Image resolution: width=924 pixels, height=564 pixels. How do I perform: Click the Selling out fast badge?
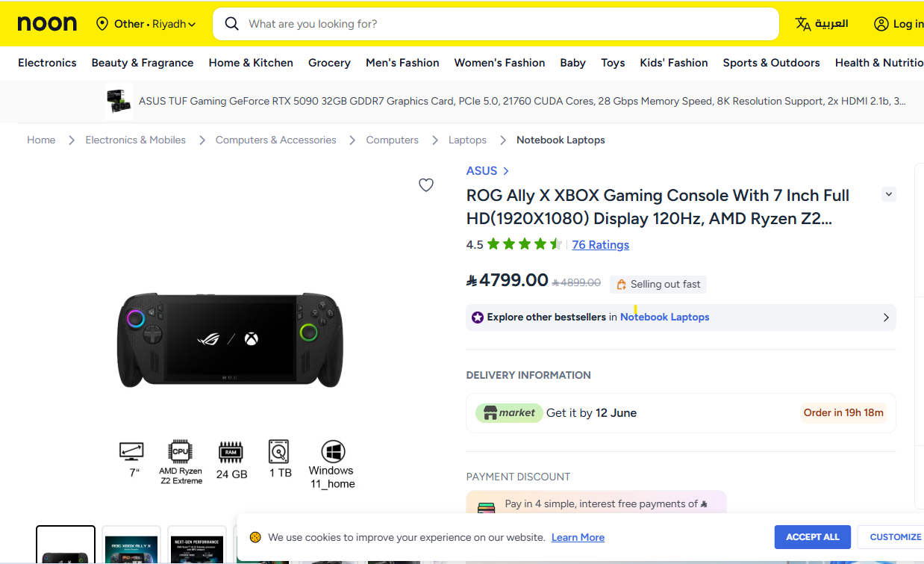coord(658,284)
